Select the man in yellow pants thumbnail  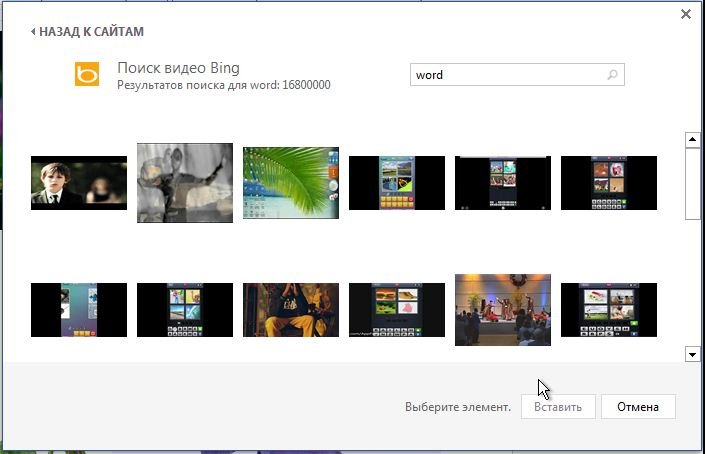coord(291,310)
